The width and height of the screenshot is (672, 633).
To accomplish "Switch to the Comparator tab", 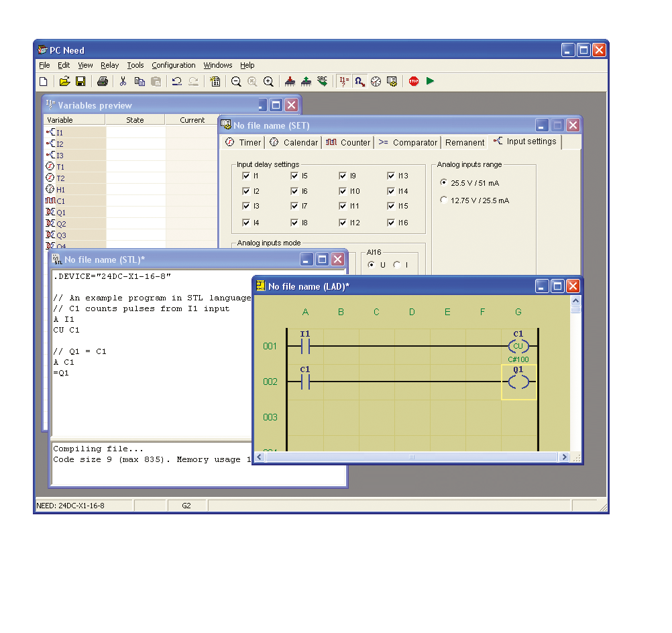I will pos(408,142).
